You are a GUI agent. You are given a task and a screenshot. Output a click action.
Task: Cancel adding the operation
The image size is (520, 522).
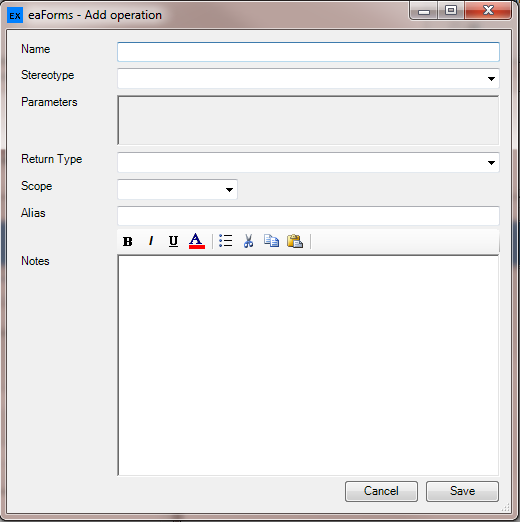381,491
